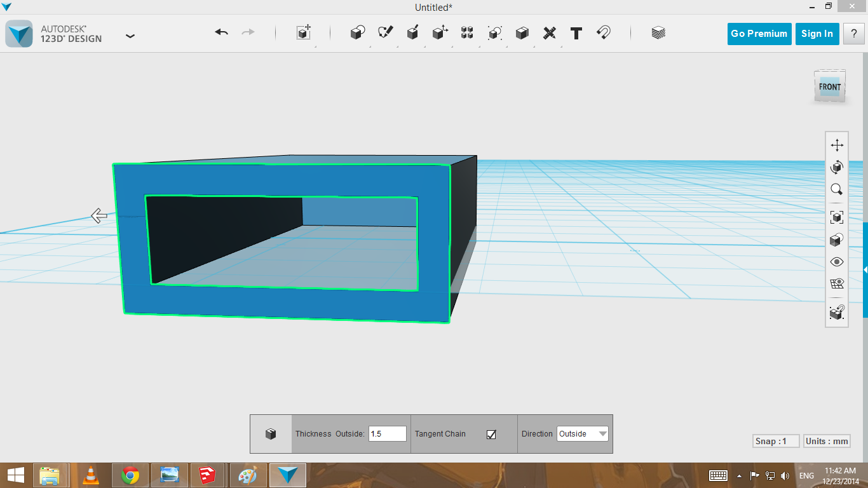868x488 pixels.
Task: Show hidden system tray icons
Action: 739,475
